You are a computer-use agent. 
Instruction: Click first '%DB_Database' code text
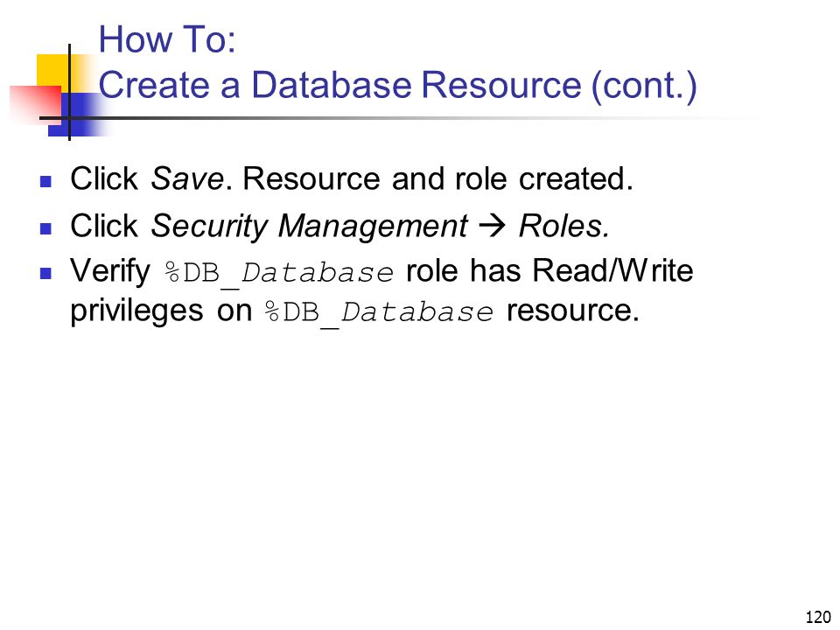[279, 273]
